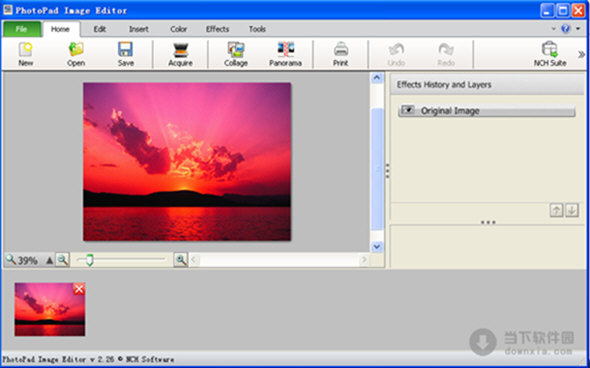Select the Original Image layer
590x368 pixels.
[x=487, y=111]
